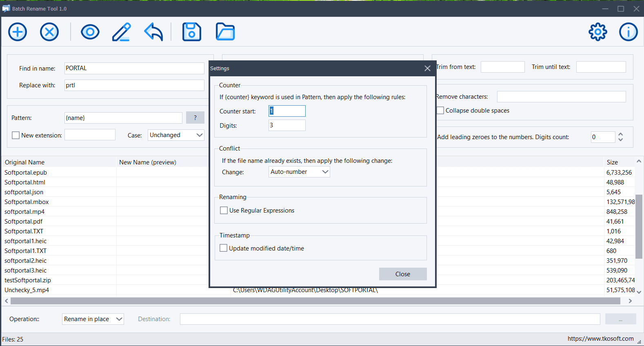The height and width of the screenshot is (346, 644).
Task: Click the save floppy disk icon
Action: click(x=192, y=32)
